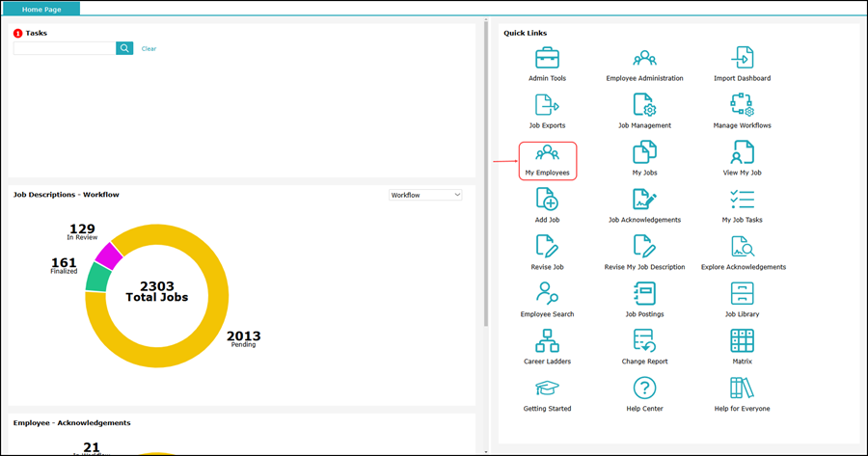Viewport: 868px width, 456px height.
Task: Open the Manage Workflows icon
Action: (x=742, y=104)
